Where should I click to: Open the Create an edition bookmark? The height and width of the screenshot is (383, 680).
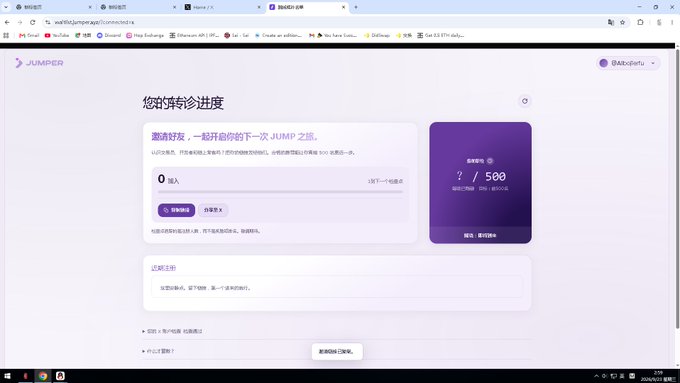[x=278, y=36]
